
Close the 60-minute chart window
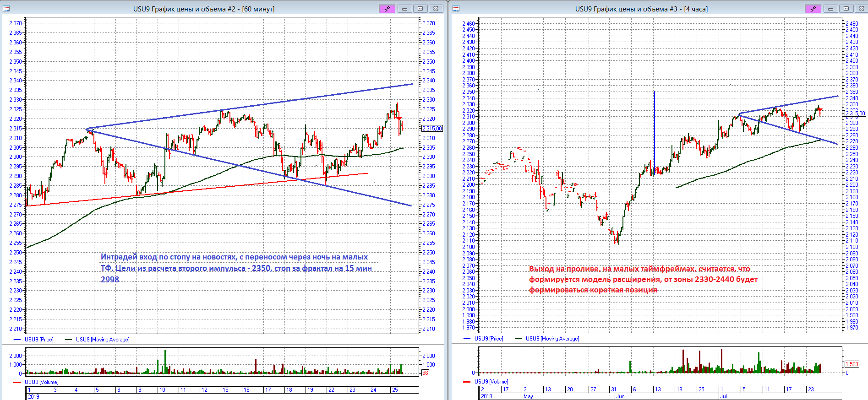point(436,9)
